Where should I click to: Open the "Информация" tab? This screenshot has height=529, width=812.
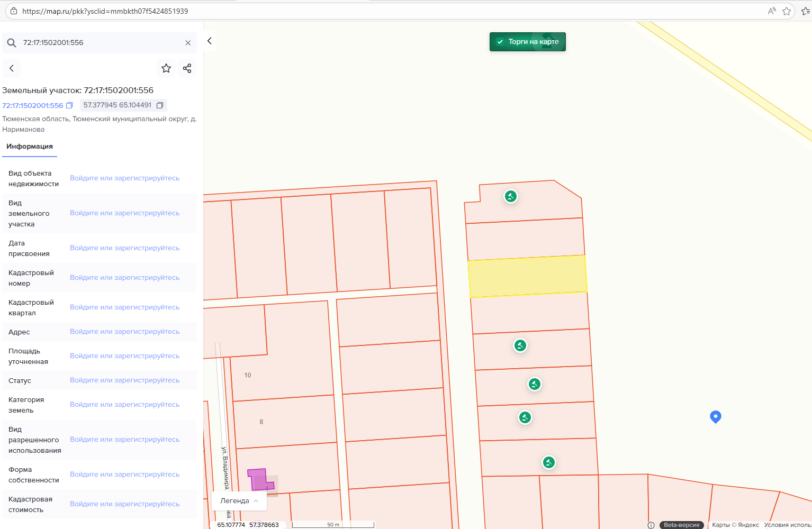pos(30,147)
